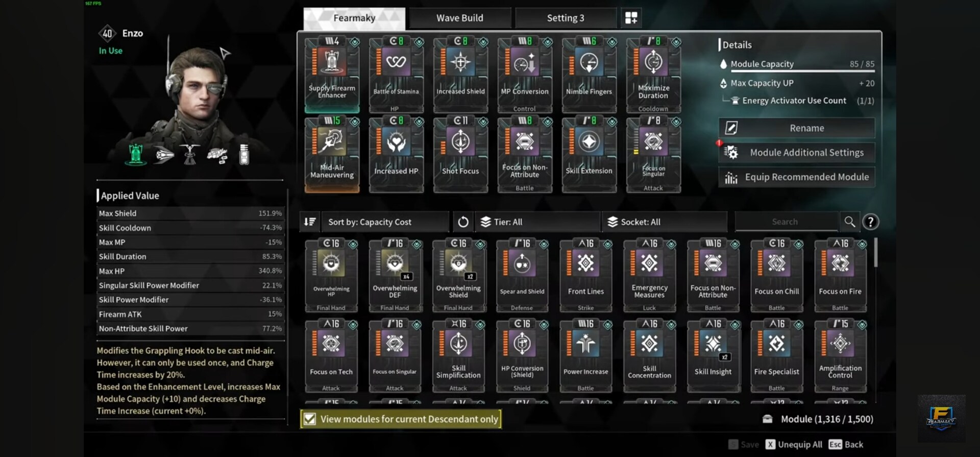This screenshot has height=457, width=980.
Task: Click the reset filters refresh icon
Action: [x=463, y=222]
